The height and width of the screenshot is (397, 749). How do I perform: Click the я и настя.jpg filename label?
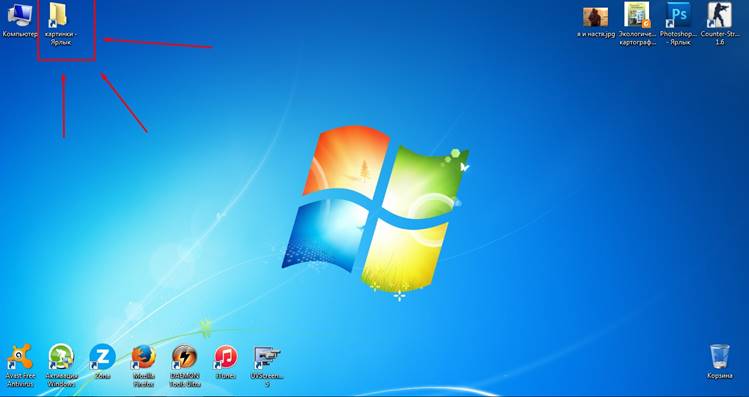pos(596,34)
